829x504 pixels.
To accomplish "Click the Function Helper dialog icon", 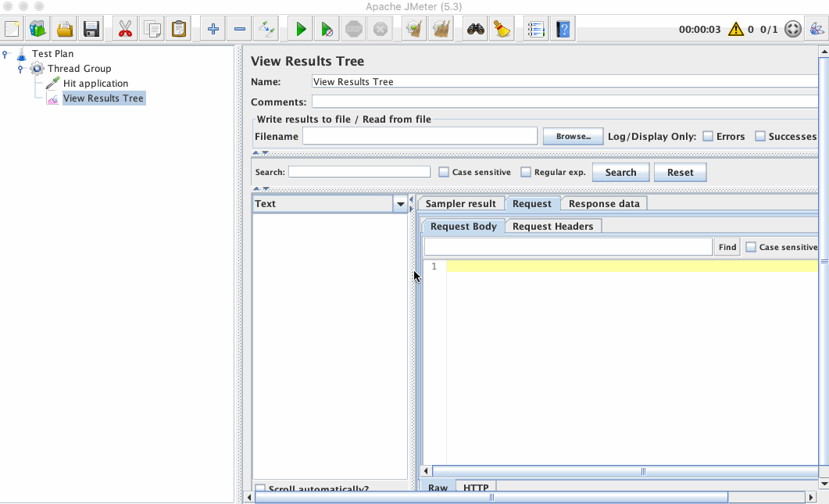I will [x=535, y=28].
